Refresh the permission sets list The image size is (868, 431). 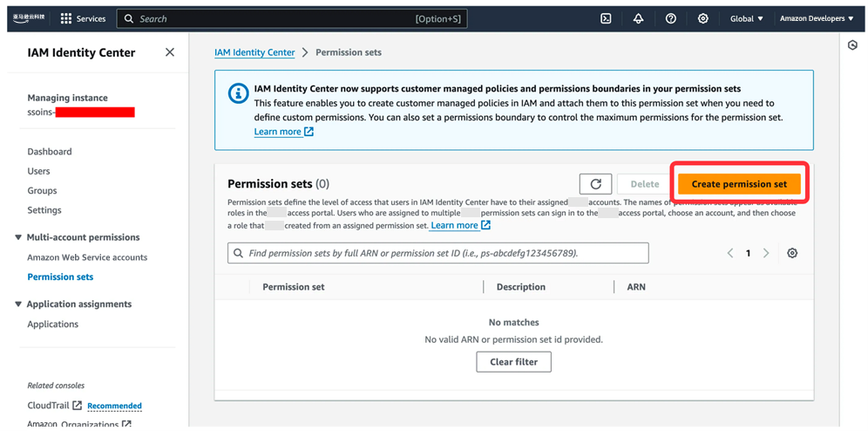[x=595, y=184]
